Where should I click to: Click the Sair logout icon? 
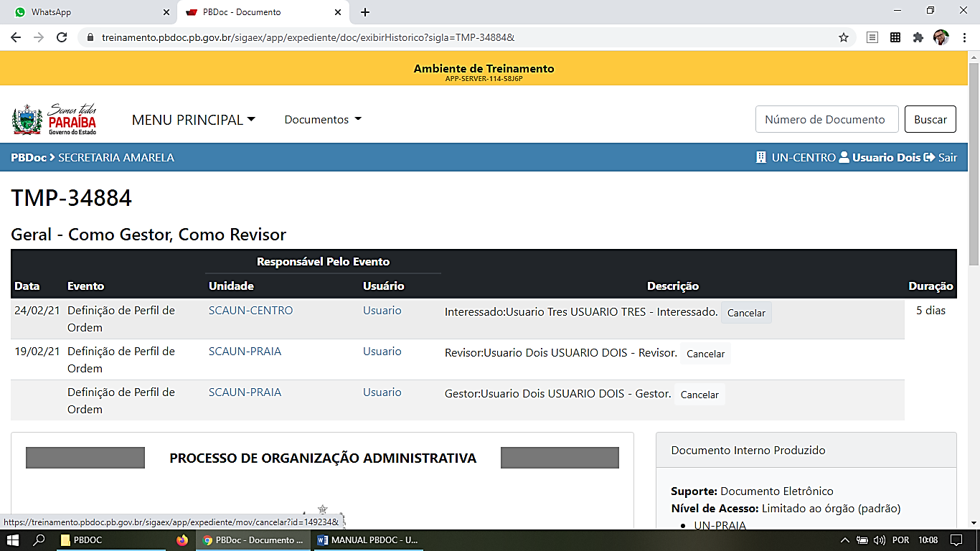pos(929,157)
